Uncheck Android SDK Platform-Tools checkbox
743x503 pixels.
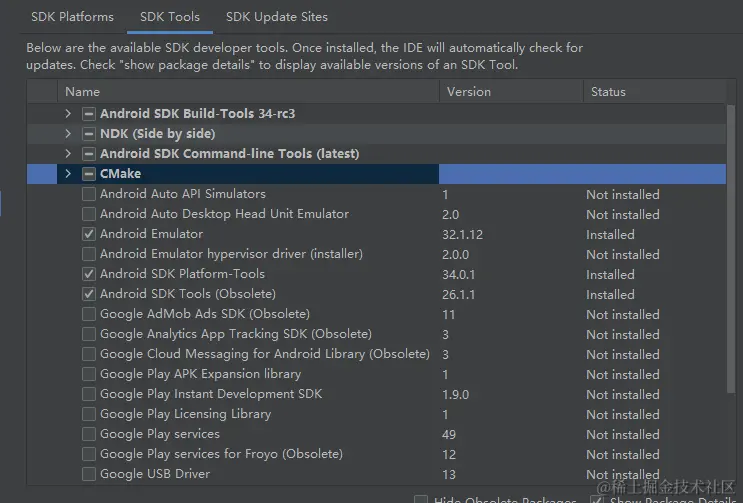click(89, 274)
